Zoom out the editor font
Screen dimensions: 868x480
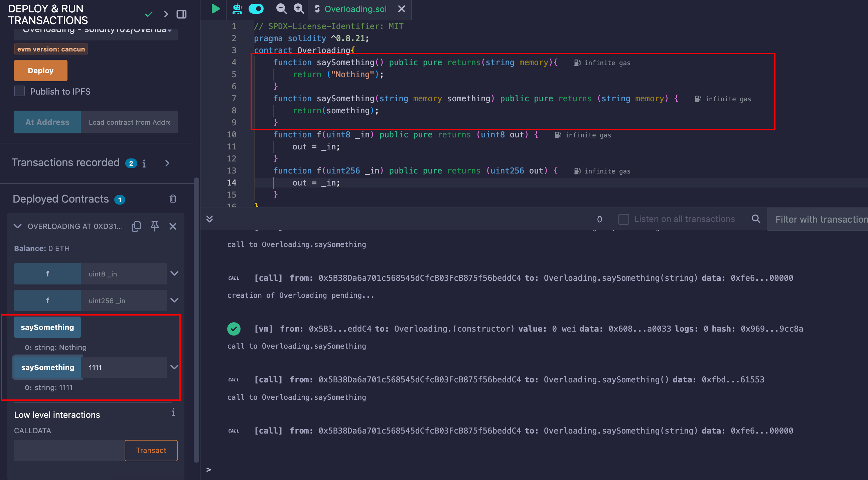pyautogui.click(x=281, y=9)
